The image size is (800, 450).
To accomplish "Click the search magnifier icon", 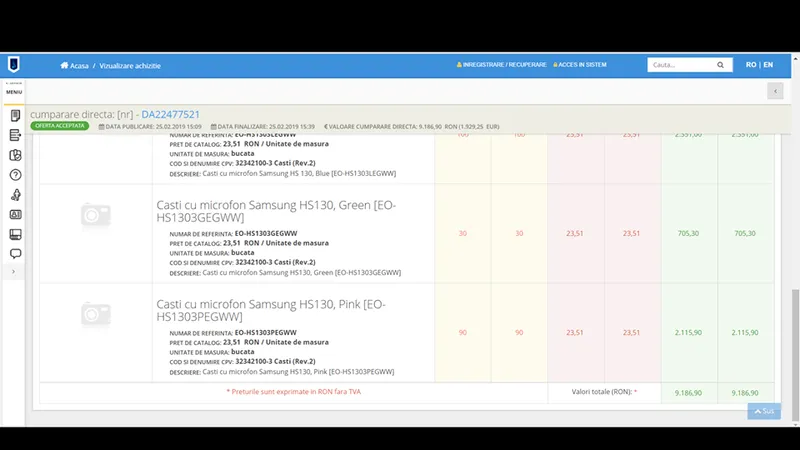I will coord(720,65).
